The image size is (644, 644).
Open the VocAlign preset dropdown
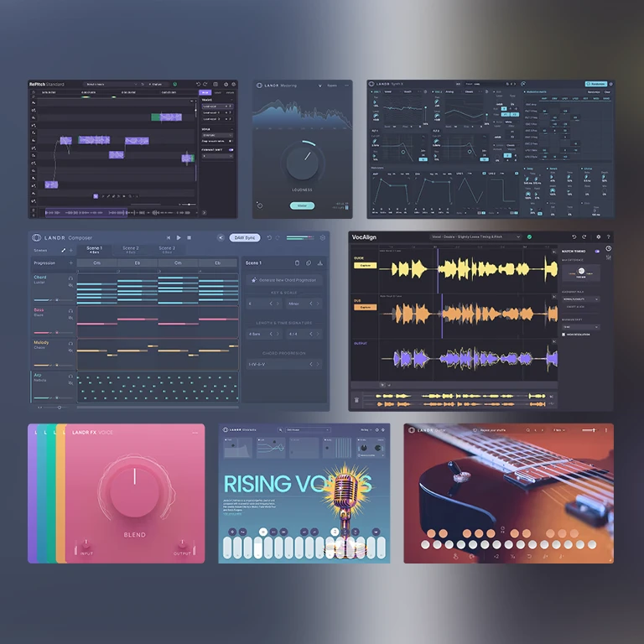coord(475,237)
